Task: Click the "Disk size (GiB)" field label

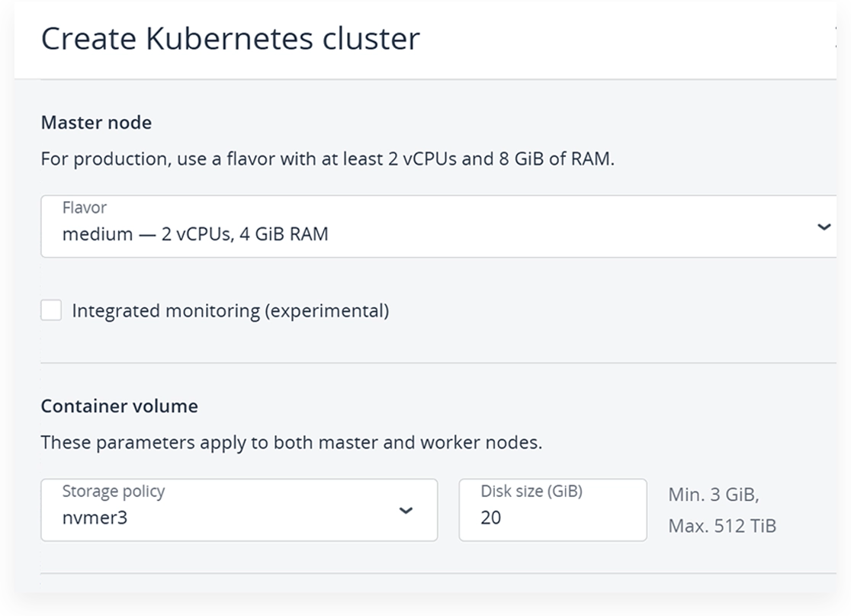Action: click(531, 491)
